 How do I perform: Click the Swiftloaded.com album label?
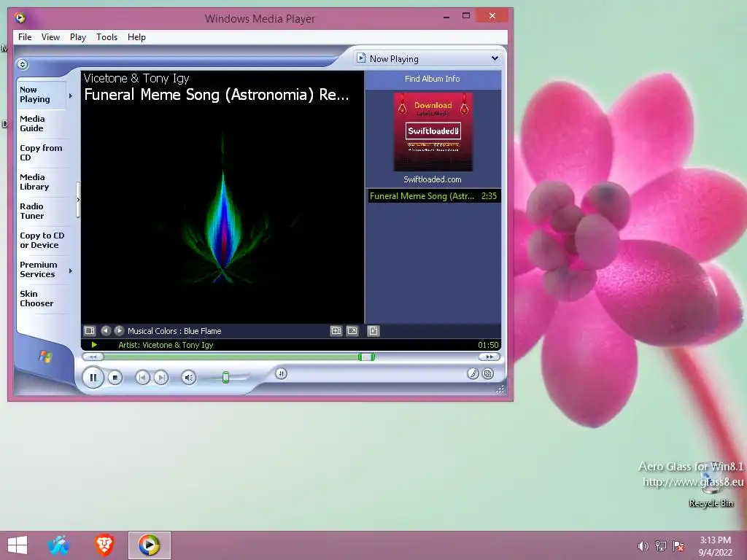[x=433, y=179]
